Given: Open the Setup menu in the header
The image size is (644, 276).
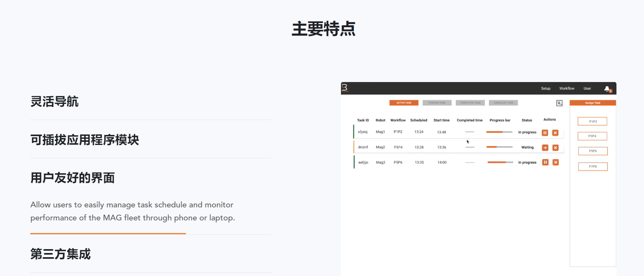Looking at the screenshot, I should pos(545,89).
